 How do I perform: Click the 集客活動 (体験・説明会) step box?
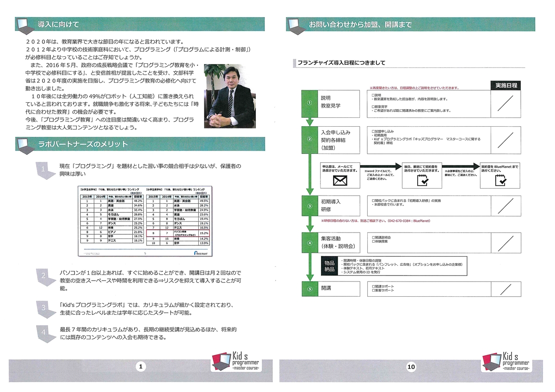(x=339, y=242)
